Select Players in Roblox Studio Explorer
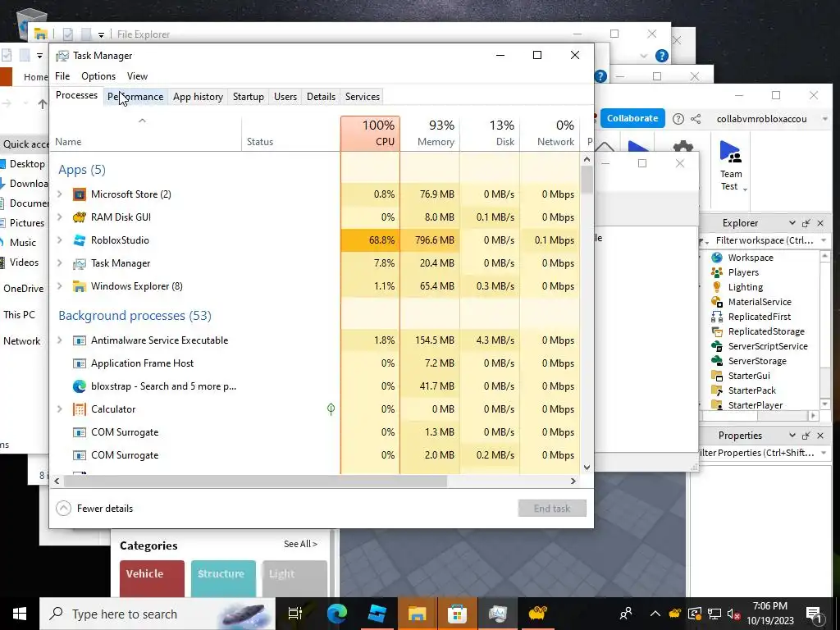Image resolution: width=840 pixels, height=630 pixels. click(x=743, y=272)
